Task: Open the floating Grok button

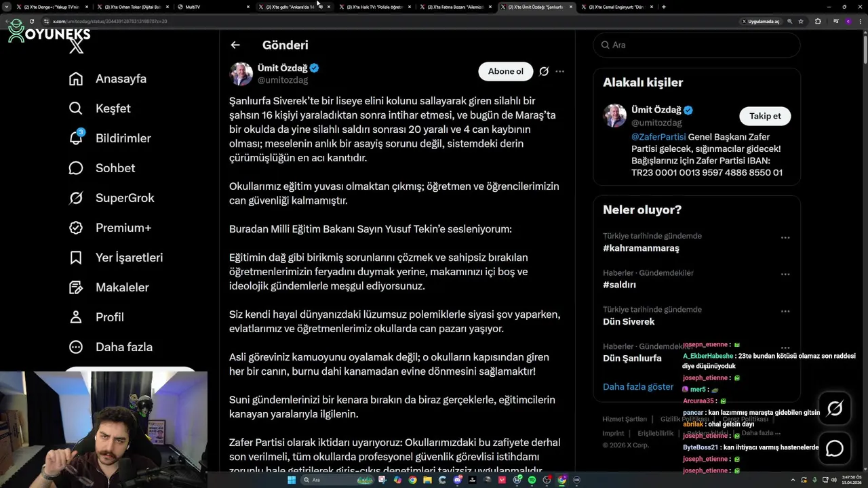Action: (x=835, y=409)
